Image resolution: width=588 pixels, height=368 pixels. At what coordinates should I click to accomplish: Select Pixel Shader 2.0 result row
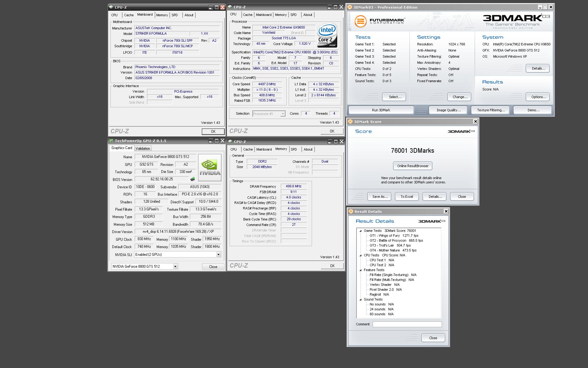[386, 289]
